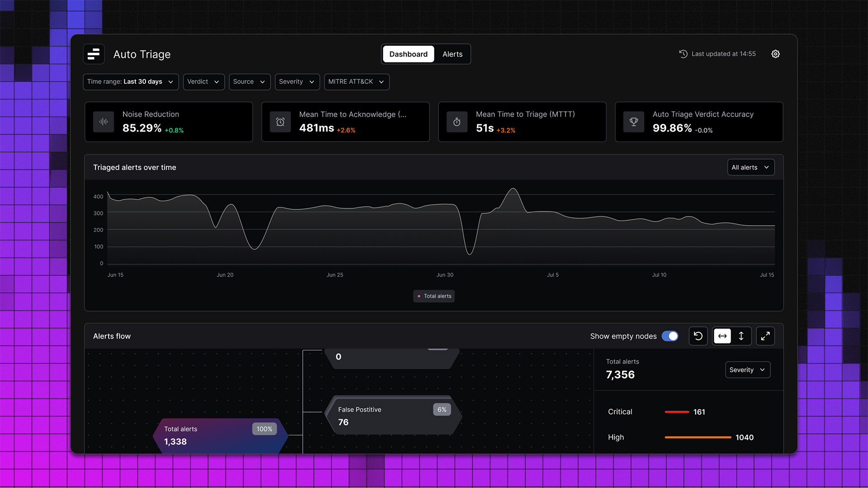
Task: Click the Alerts flow heading
Action: coord(112,336)
